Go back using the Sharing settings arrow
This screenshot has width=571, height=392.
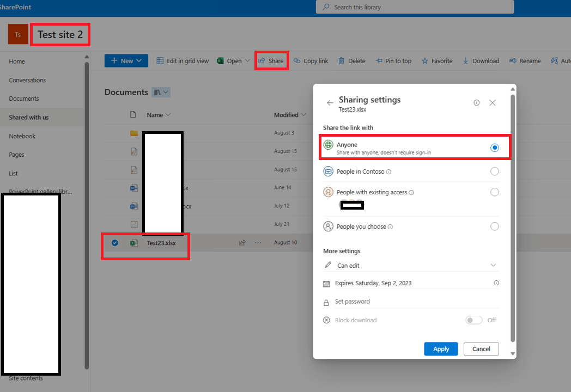(330, 103)
